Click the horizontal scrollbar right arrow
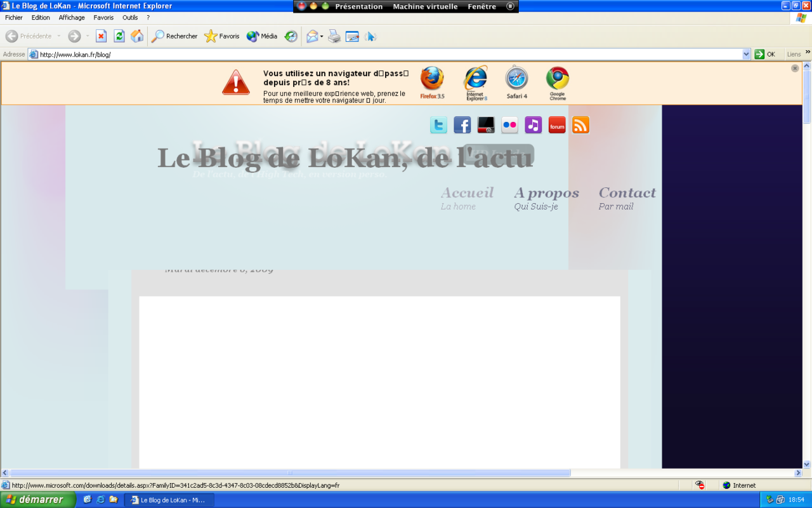Screen dimensions: 812x508 pyautogui.click(x=798, y=473)
